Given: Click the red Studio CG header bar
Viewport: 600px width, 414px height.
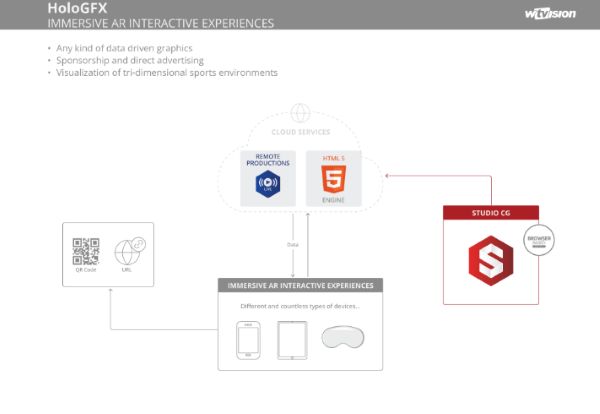Looking at the screenshot, I should click(x=491, y=213).
